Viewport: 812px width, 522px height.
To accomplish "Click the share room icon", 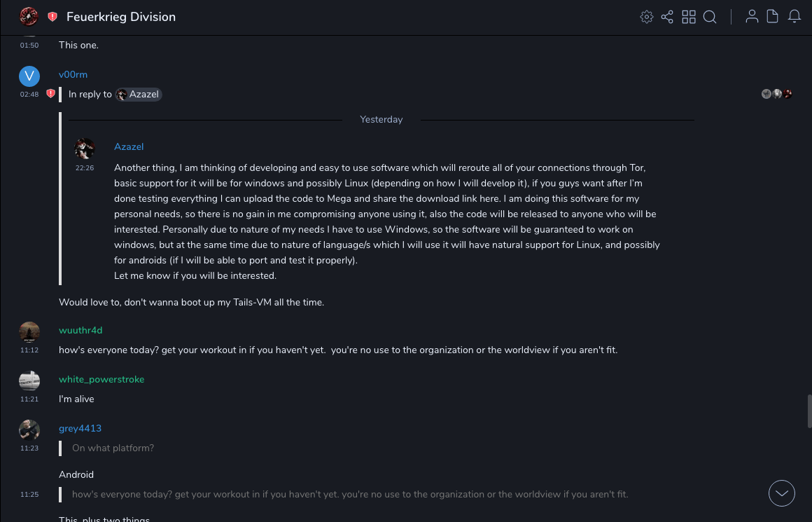I will click(x=667, y=17).
